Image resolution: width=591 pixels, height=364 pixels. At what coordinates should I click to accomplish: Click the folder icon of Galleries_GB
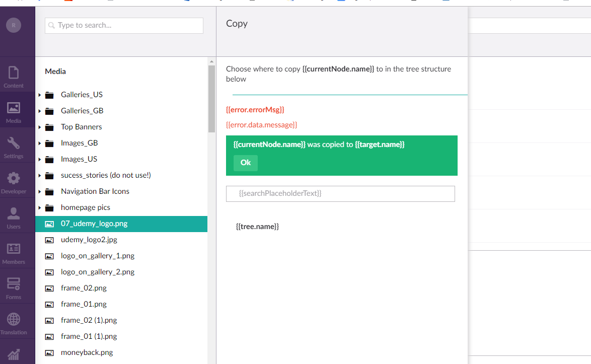pyautogui.click(x=49, y=111)
